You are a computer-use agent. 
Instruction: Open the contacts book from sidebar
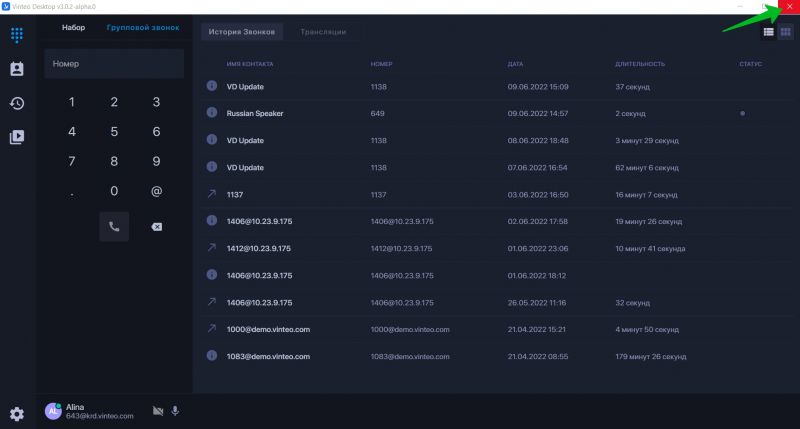[17, 69]
